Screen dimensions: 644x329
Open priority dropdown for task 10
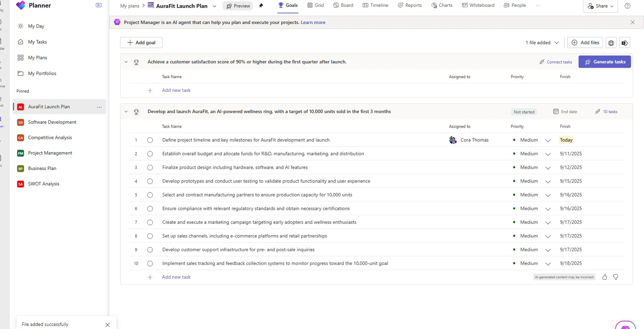tap(548, 264)
